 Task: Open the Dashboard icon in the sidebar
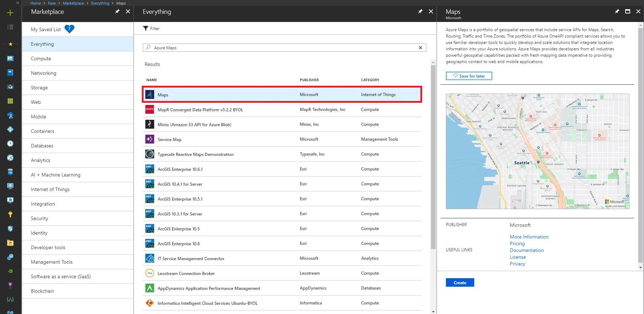10,58
